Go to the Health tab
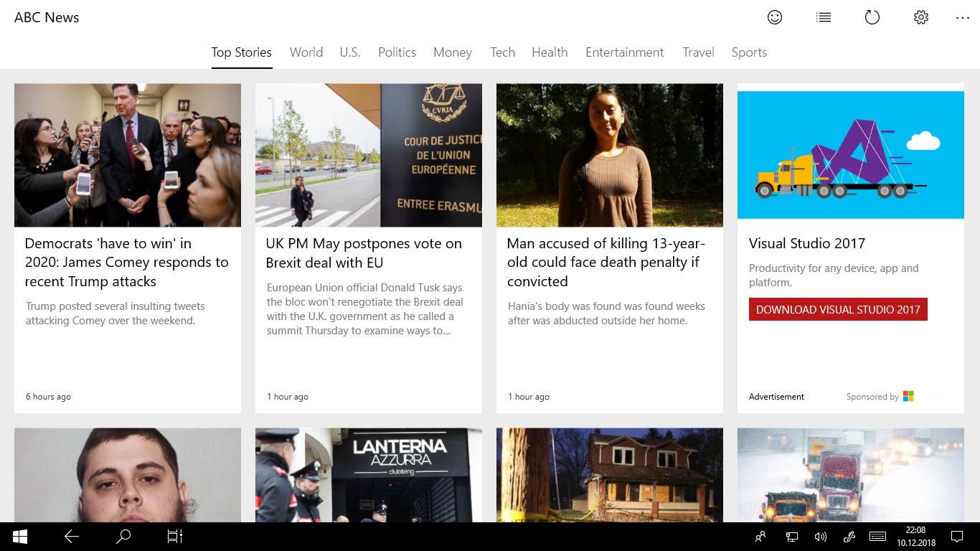This screenshot has width=980, height=551. [x=550, y=52]
